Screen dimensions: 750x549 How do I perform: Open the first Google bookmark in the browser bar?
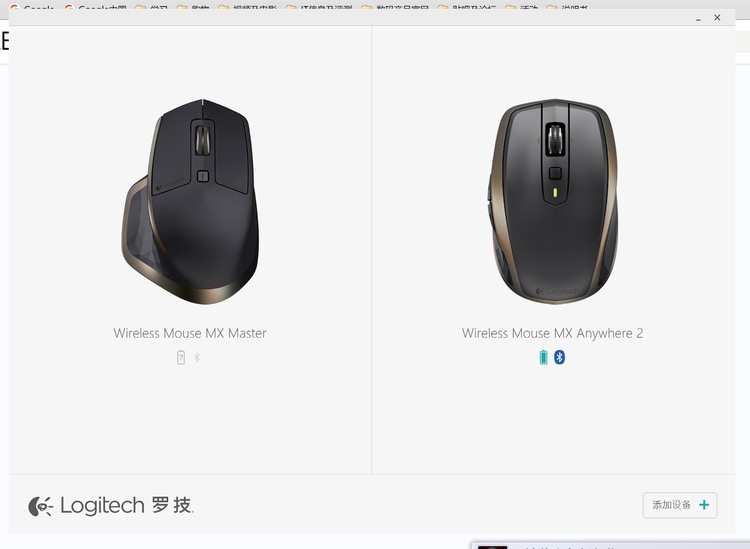coord(32,8)
